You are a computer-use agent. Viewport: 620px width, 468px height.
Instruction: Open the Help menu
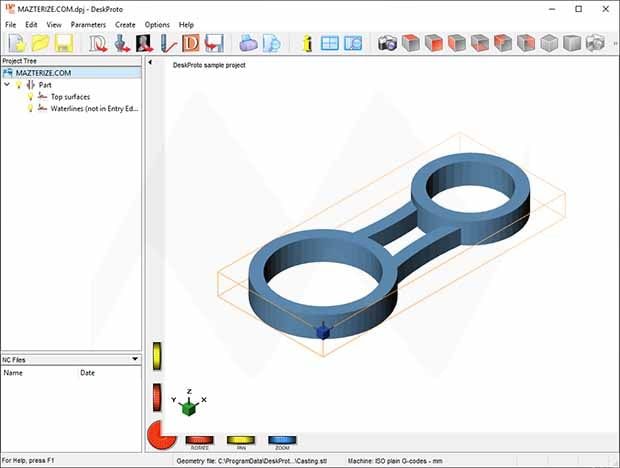coord(186,25)
